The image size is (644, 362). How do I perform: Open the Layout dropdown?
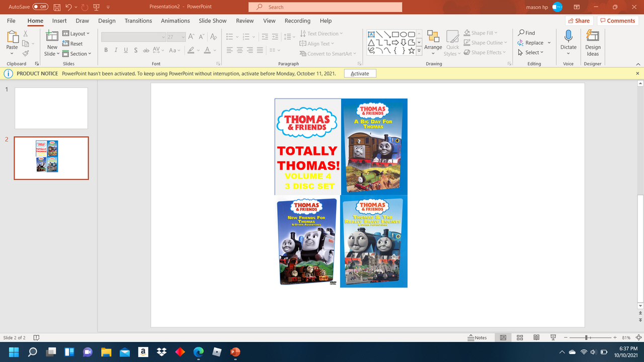coord(76,34)
